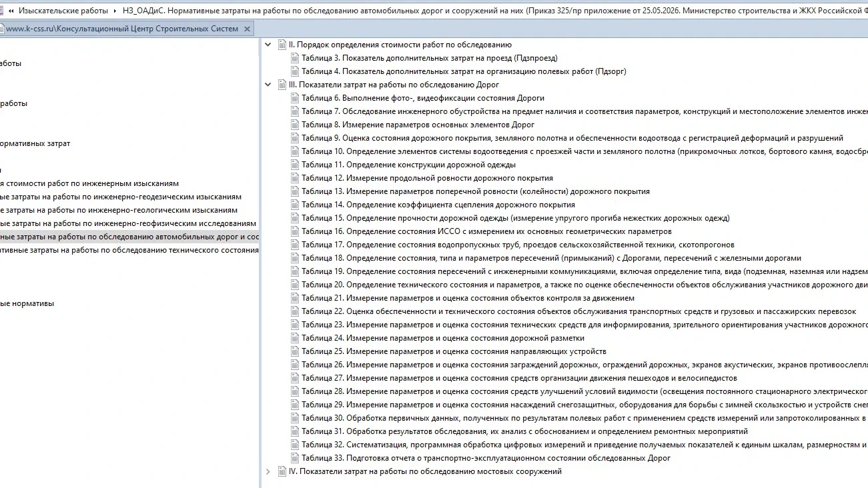Open left-panel item ending in инженерно-геологическим изысканиям

(119, 210)
